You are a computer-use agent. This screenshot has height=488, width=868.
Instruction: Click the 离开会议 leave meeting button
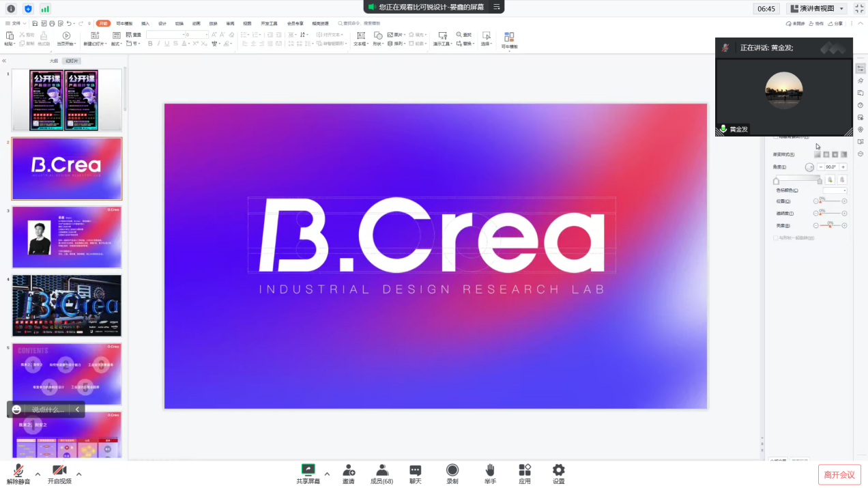839,474
